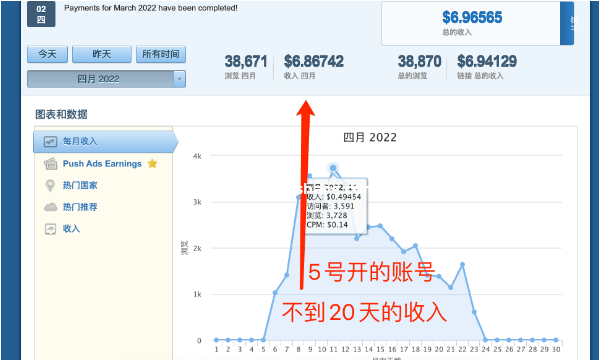Click the 图表和数据 heading
Image resolution: width=599 pixels, height=360 pixels.
(61, 114)
